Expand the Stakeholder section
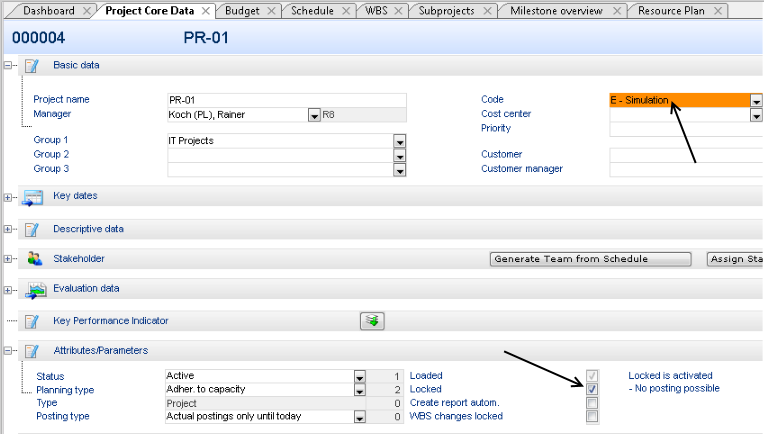 pos(8,259)
